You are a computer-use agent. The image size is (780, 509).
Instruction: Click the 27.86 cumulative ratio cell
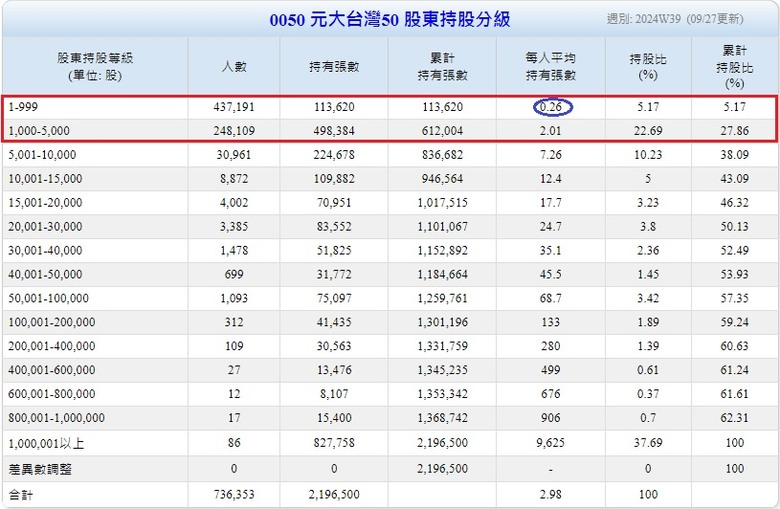pyautogui.click(x=734, y=131)
